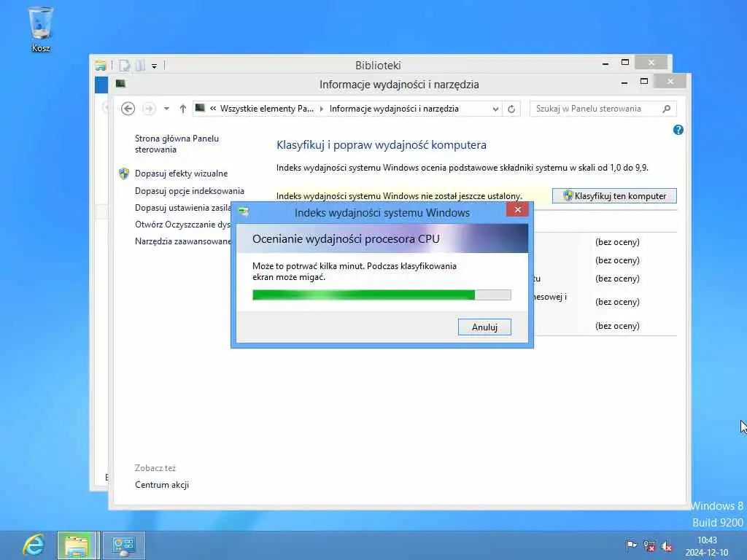Open the blue Help question mark icon
Image resolution: width=747 pixels, height=560 pixels.
678,130
